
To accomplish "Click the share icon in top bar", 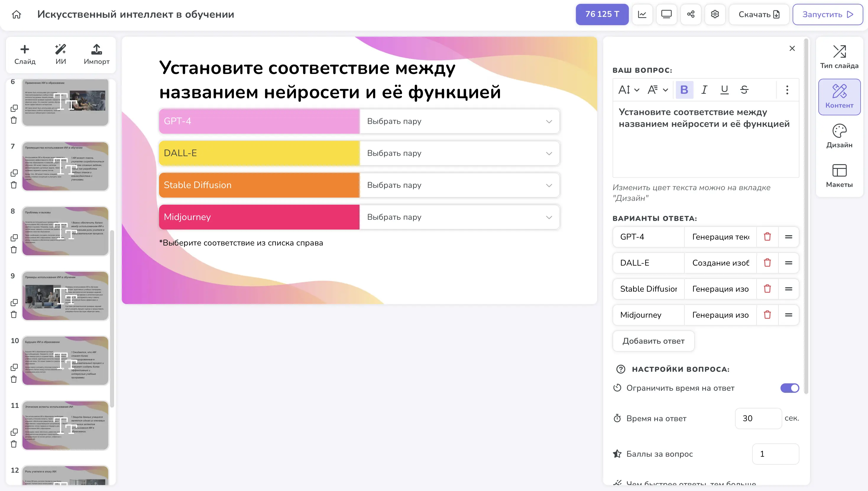I will coord(690,14).
